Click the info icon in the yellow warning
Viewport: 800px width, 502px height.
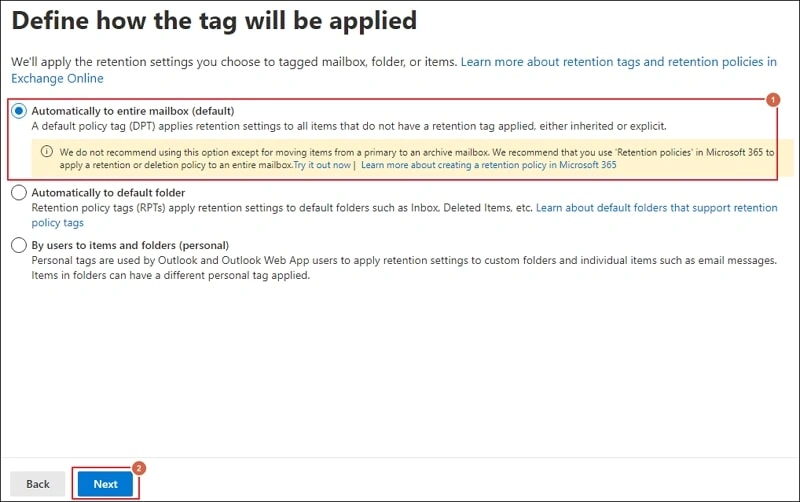click(x=46, y=152)
